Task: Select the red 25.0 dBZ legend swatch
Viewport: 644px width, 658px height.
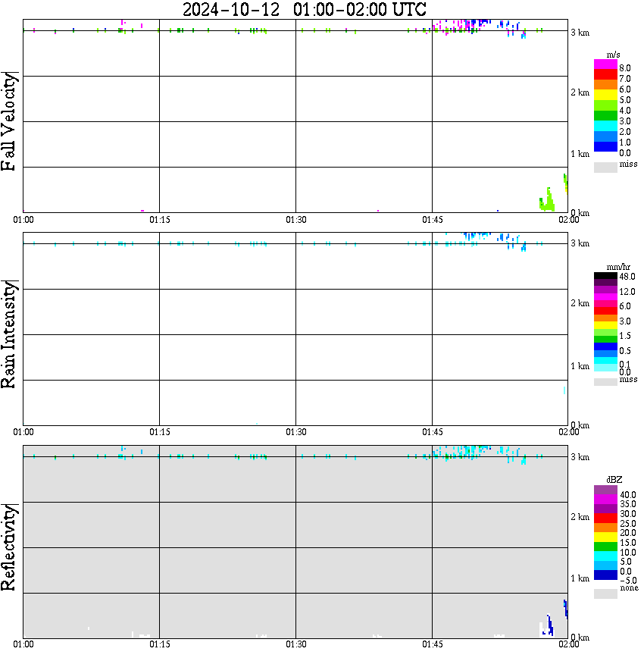Action: click(605, 519)
